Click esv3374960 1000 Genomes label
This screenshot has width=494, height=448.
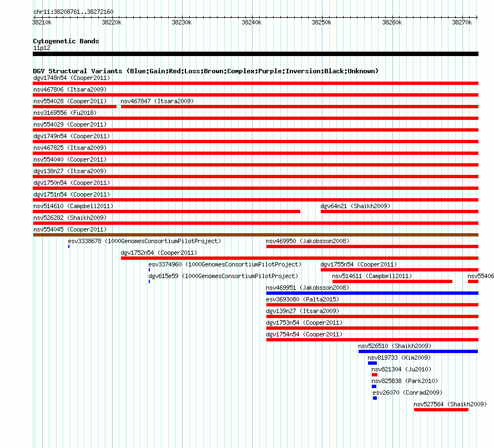click(x=225, y=264)
